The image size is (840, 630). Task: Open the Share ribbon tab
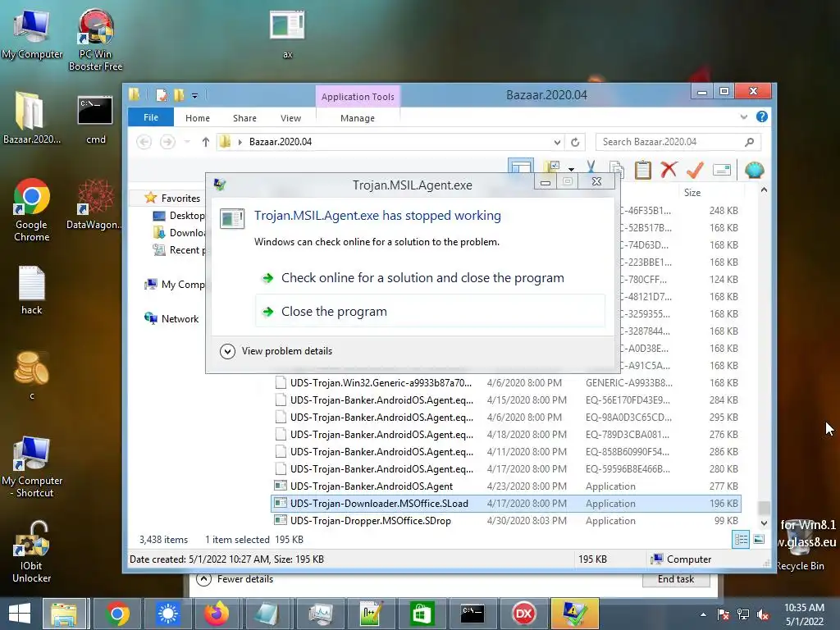(x=244, y=118)
